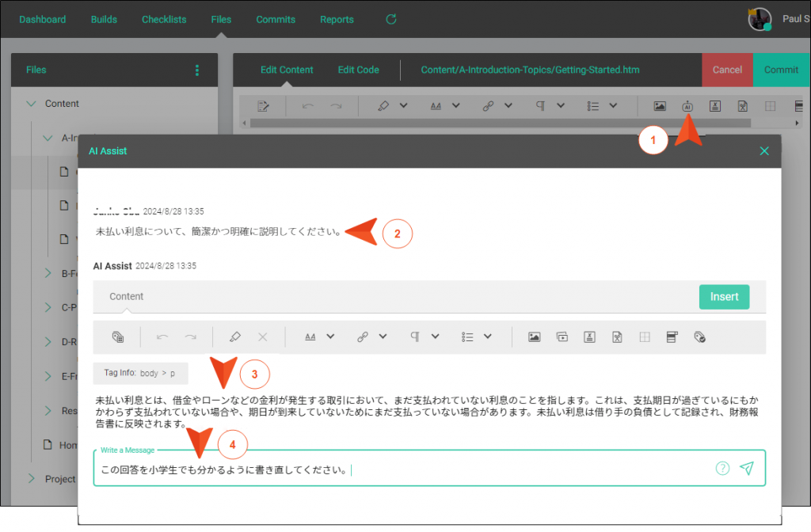The height and width of the screenshot is (532, 811).
Task: Click the link icon in main editor toolbar
Action: [488, 106]
